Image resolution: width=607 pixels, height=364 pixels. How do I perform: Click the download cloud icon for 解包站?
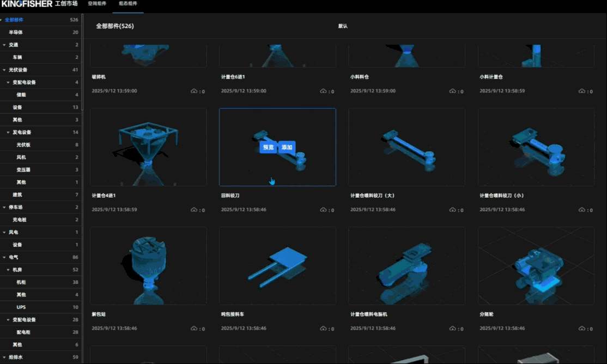pyautogui.click(x=194, y=329)
